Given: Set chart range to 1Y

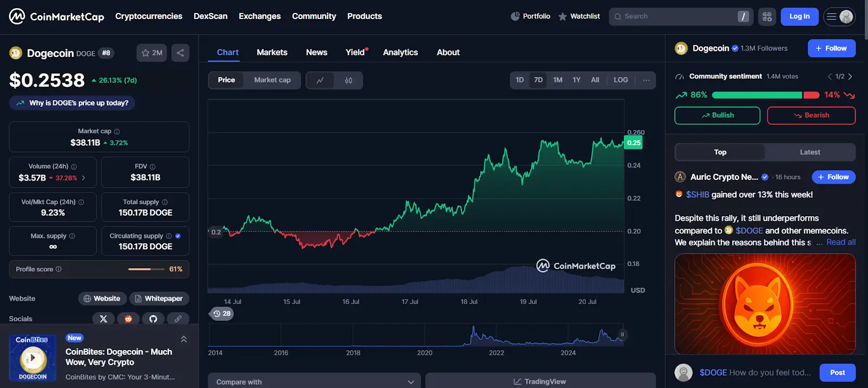Looking at the screenshot, I should [x=577, y=80].
